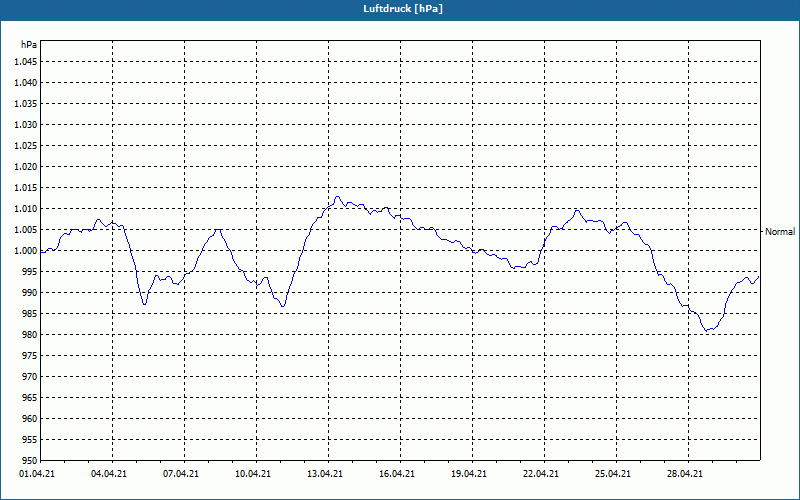Click the 950 bottom axis value
Screen dimensions: 800x500
[30, 460]
